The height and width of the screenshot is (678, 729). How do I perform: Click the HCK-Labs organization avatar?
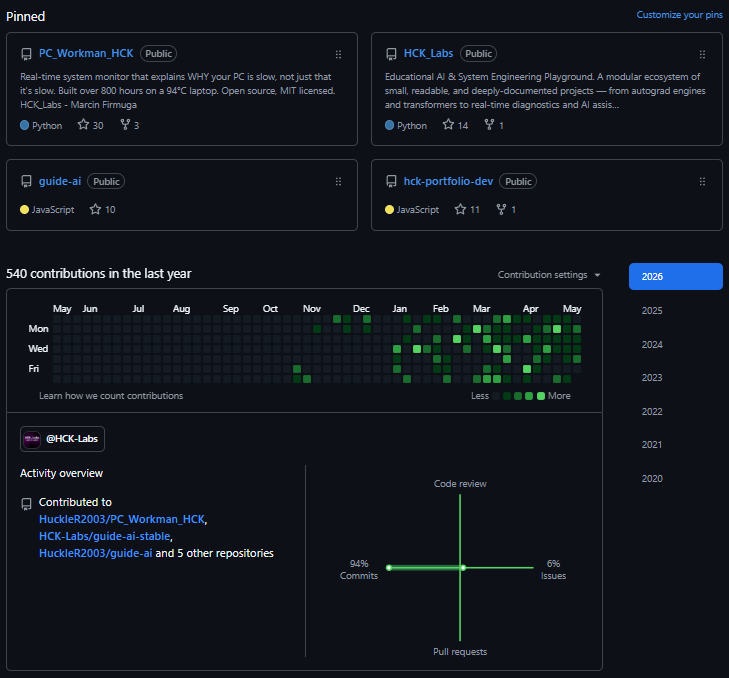coord(32,439)
